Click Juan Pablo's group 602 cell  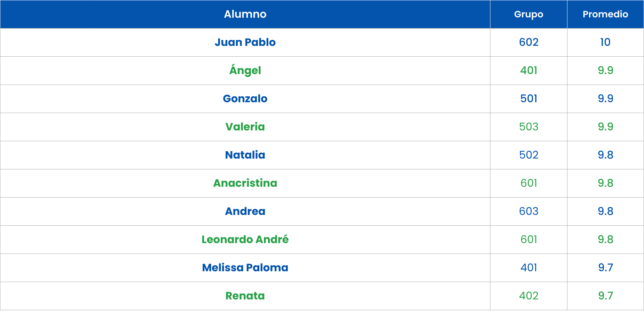click(528, 42)
